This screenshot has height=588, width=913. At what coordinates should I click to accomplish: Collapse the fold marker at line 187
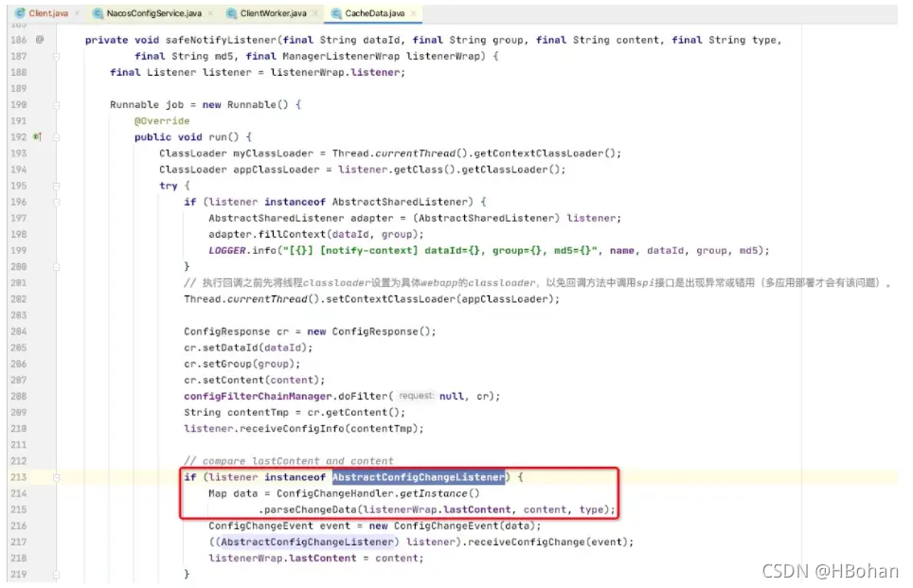[57, 56]
